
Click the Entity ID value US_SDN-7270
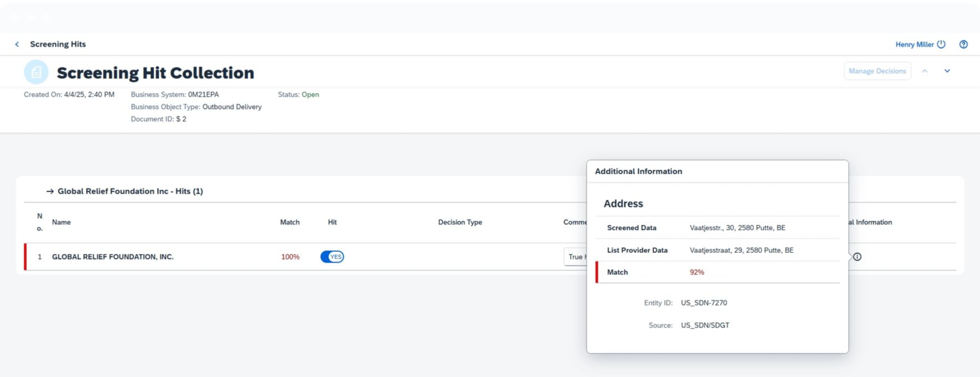pyautogui.click(x=704, y=303)
